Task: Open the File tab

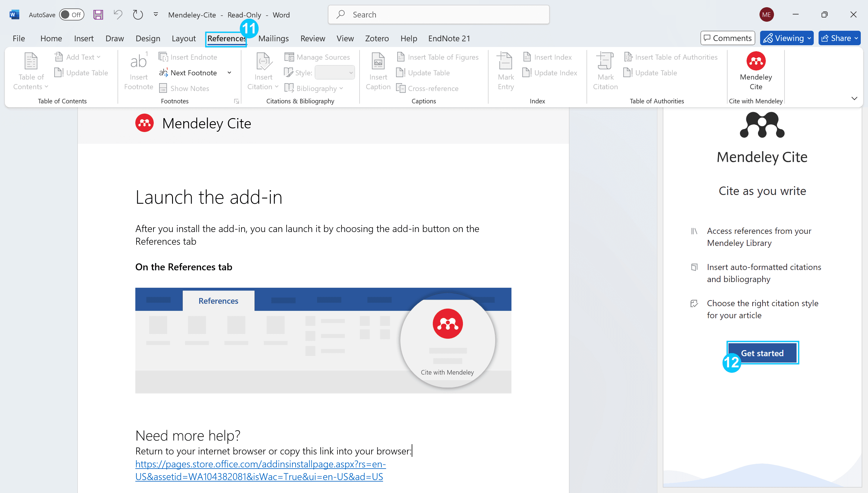Action: point(19,38)
